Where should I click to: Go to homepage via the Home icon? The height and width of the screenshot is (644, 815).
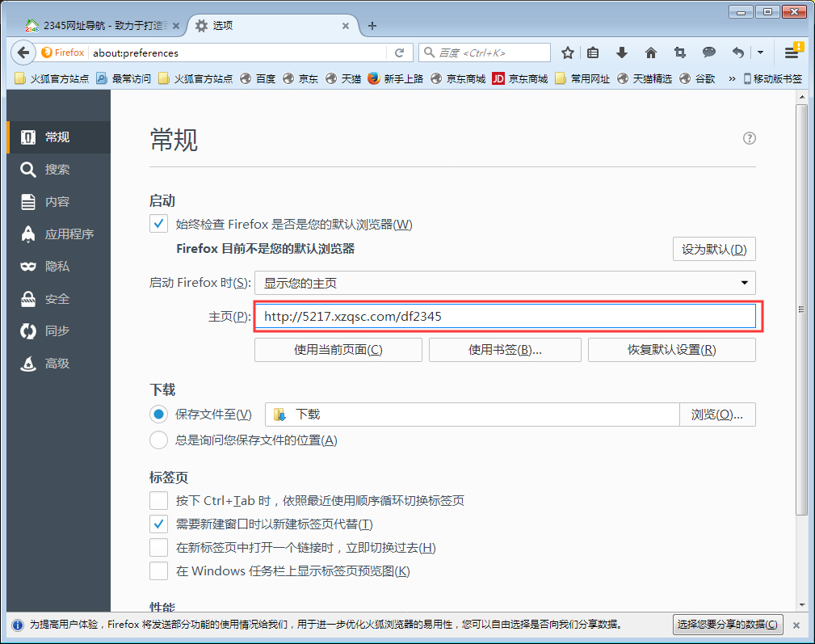pos(651,52)
